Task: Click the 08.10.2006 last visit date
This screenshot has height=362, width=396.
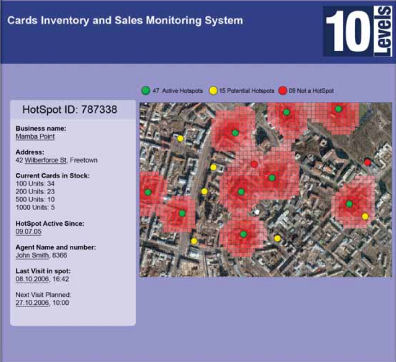Action: click(32, 279)
